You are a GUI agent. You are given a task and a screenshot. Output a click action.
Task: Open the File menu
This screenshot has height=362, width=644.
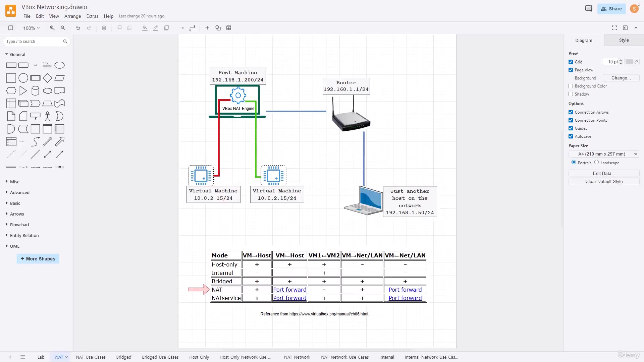click(27, 16)
